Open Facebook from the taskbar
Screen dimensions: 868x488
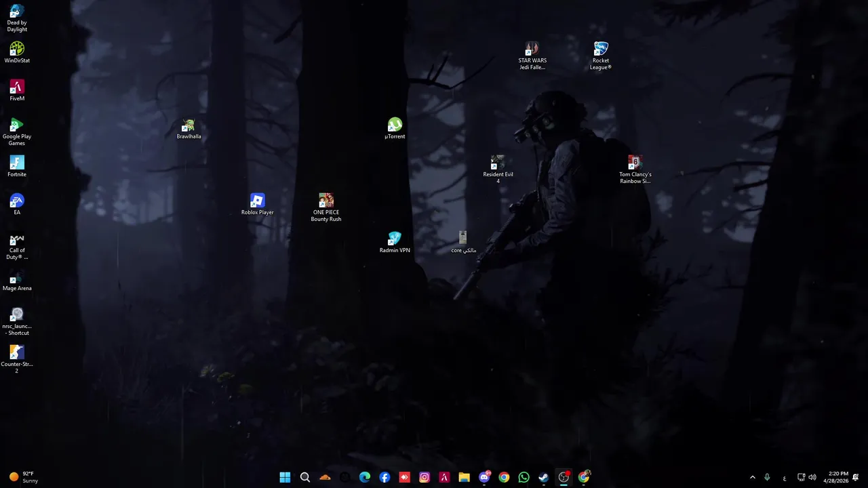tap(384, 477)
